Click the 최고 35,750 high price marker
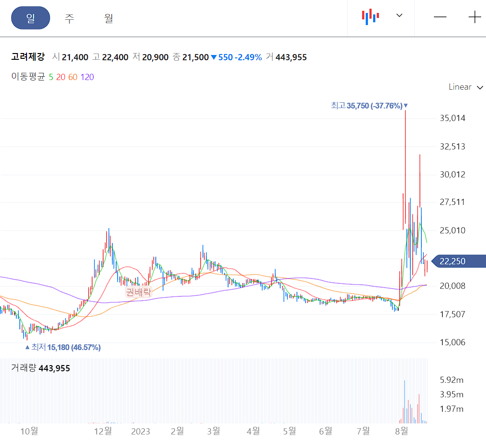This screenshot has height=448, width=486. tap(368, 105)
